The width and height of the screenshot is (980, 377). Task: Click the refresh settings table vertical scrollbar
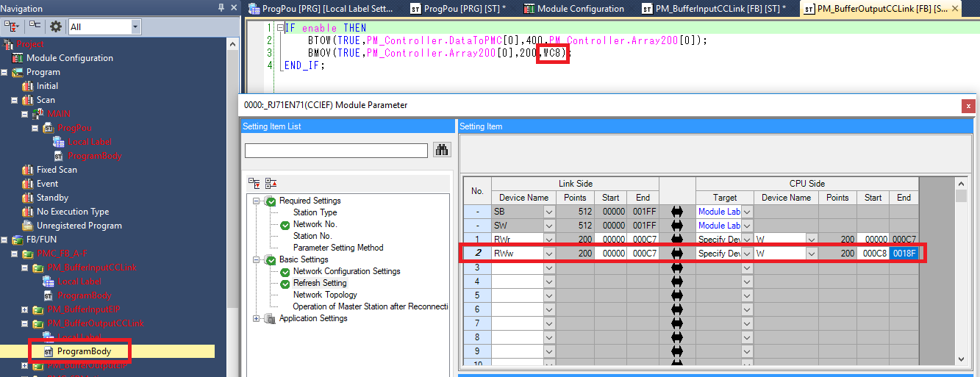click(x=960, y=272)
